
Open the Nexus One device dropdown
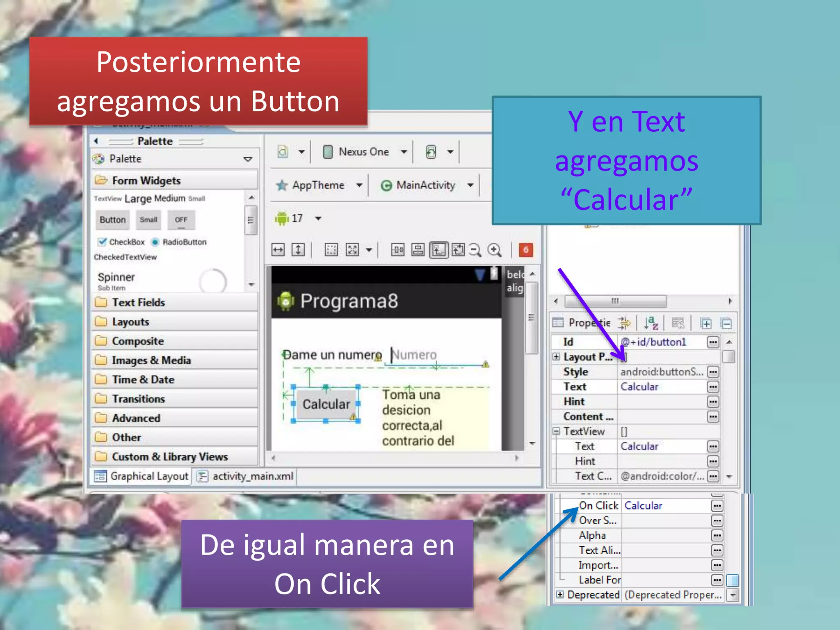404,152
